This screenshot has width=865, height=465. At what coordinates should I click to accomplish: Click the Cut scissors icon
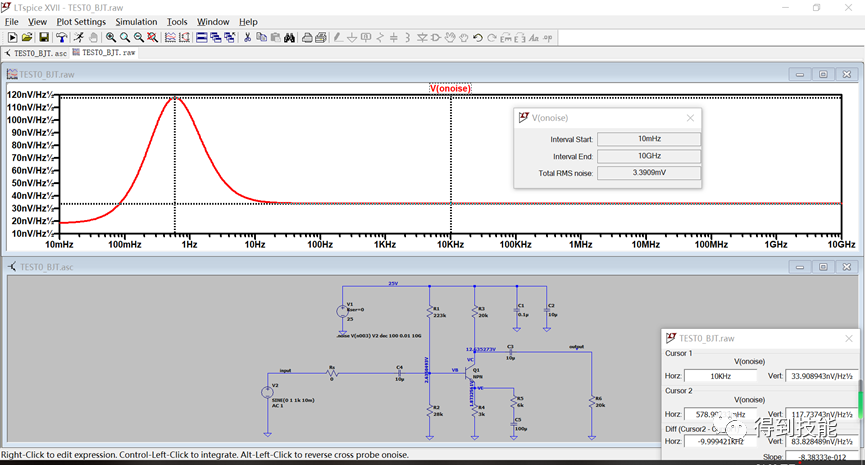click(x=248, y=38)
